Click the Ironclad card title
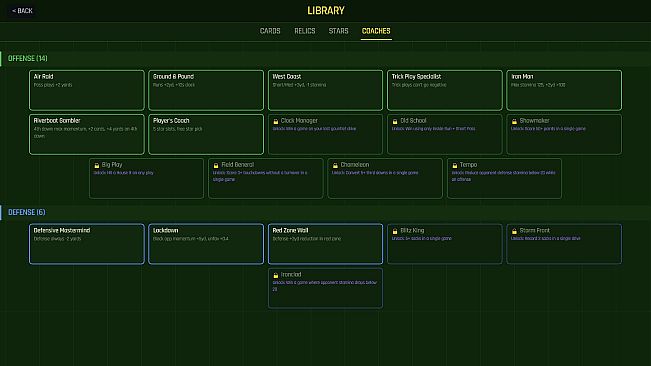This screenshot has width=651, height=366. click(291, 275)
